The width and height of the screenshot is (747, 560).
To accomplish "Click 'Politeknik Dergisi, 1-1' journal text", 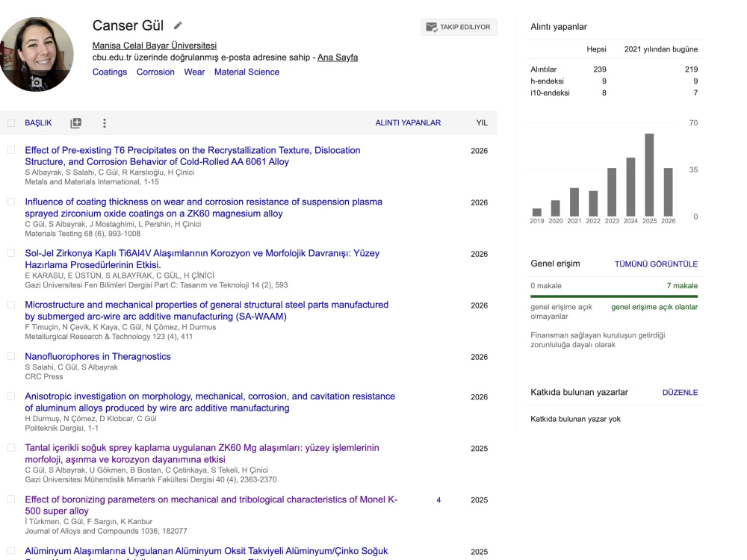I will [61, 428].
